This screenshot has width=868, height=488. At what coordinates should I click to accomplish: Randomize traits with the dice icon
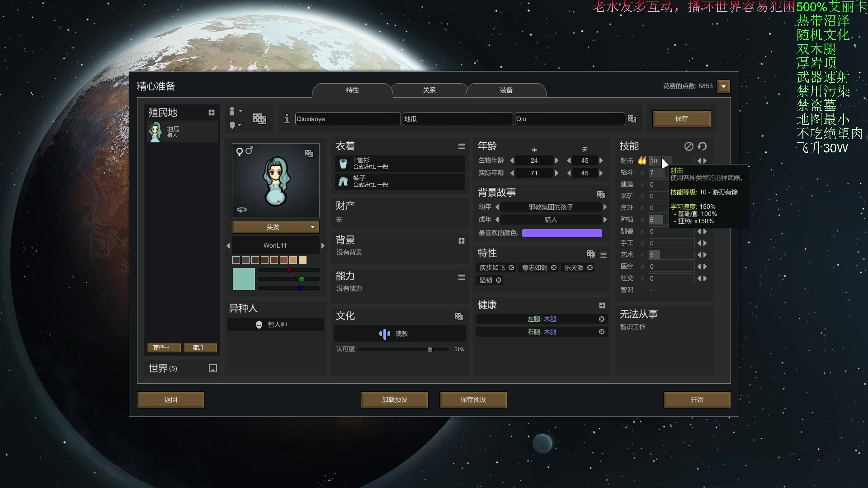[591, 254]
